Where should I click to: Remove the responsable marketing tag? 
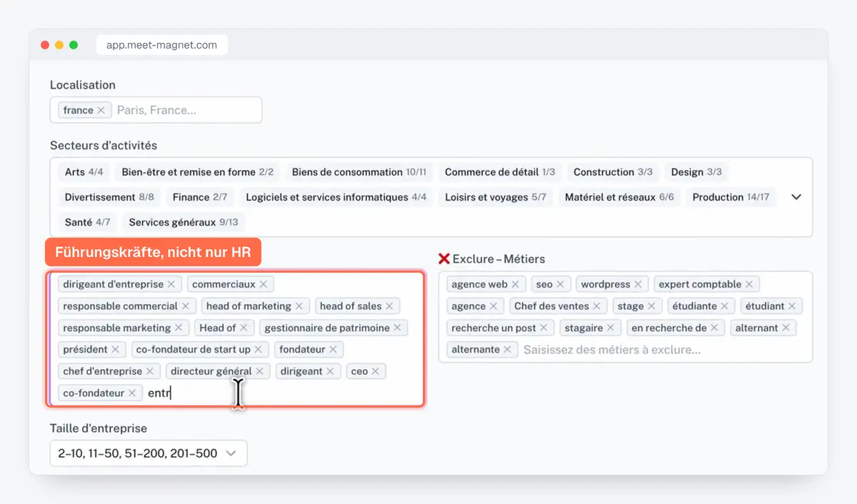point(179,328)
